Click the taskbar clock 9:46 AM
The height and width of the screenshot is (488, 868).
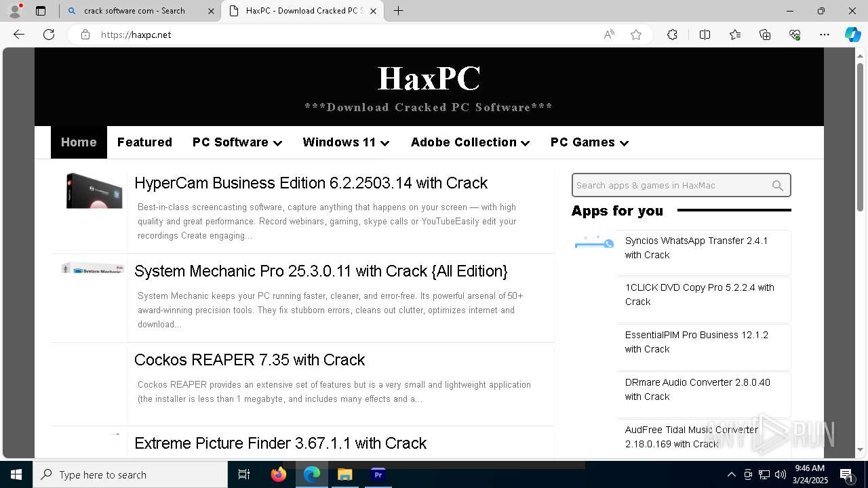[x=810, y=474]
